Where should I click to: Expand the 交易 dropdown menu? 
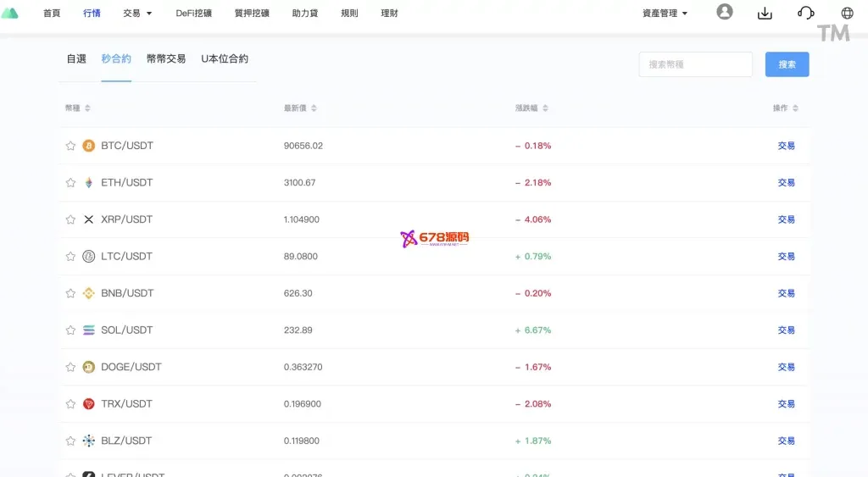[x=137, y=14]
